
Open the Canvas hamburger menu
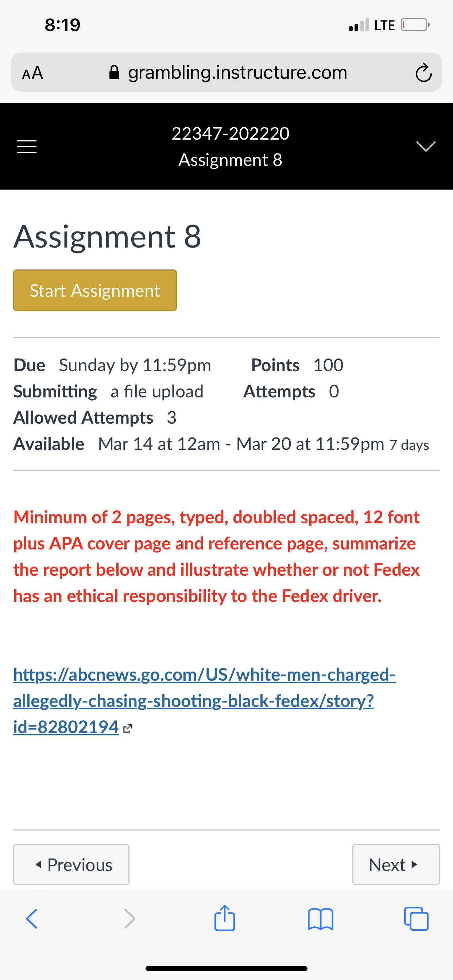click(x=27, y=147)
